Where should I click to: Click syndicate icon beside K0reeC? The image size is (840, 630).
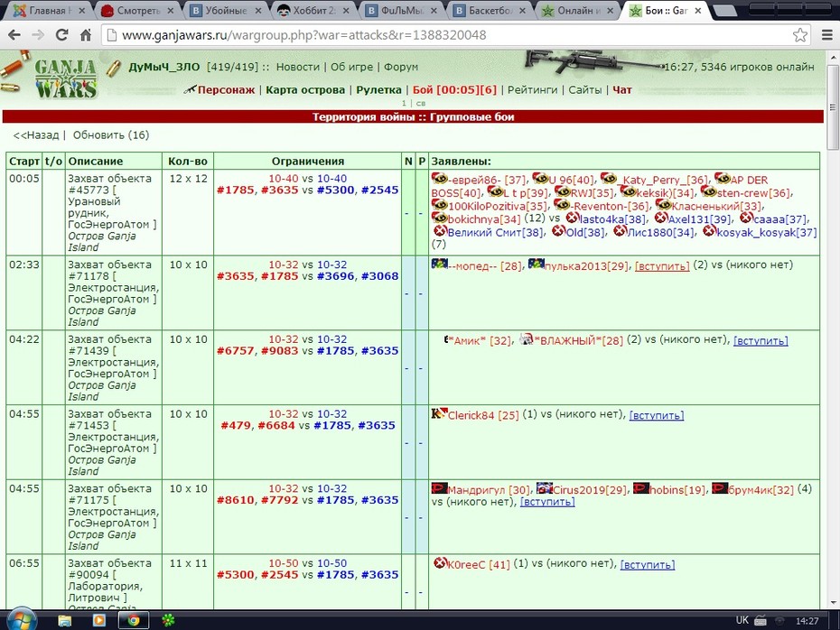440,563
